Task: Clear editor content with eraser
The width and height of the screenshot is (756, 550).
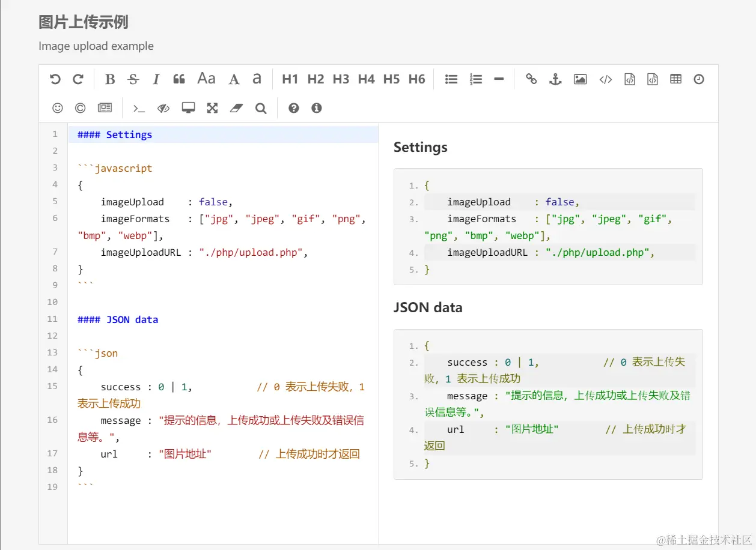Action: point(236,108)
